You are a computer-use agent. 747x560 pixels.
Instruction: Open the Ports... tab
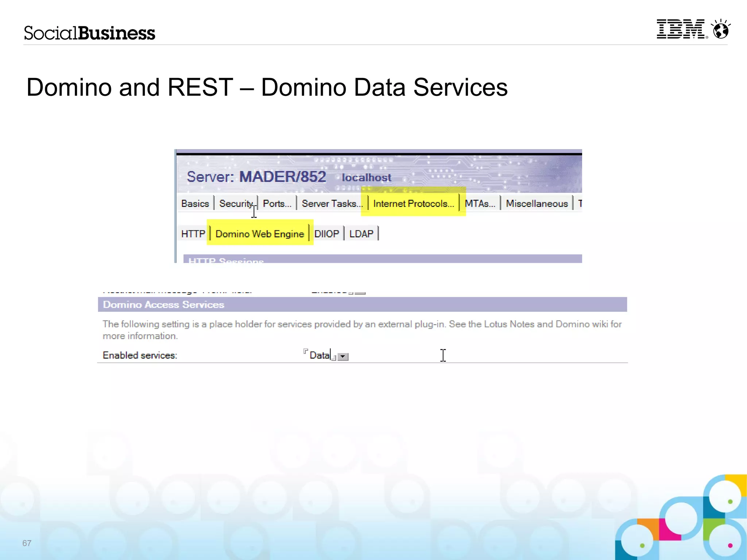pyautogui.click(x=277, y=203)
